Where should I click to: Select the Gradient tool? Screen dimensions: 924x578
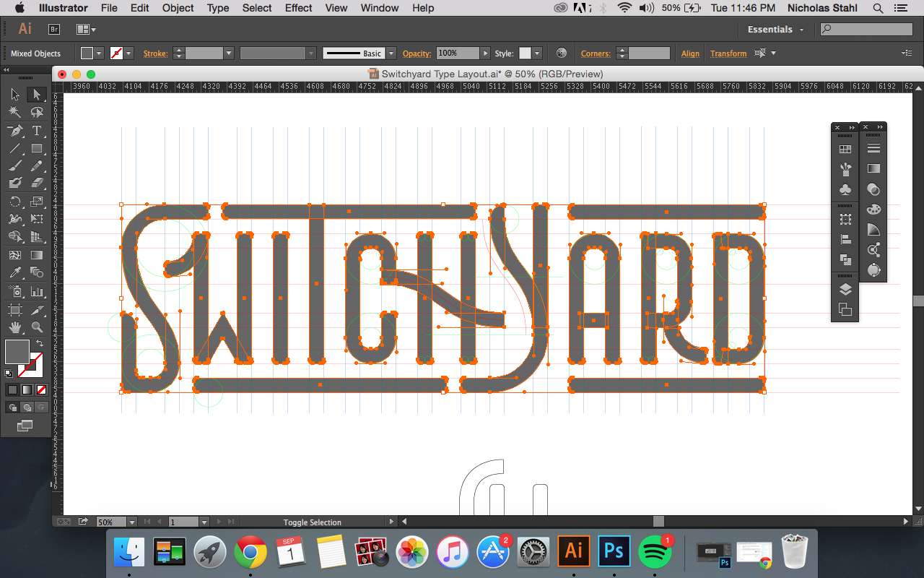[37, 255]
